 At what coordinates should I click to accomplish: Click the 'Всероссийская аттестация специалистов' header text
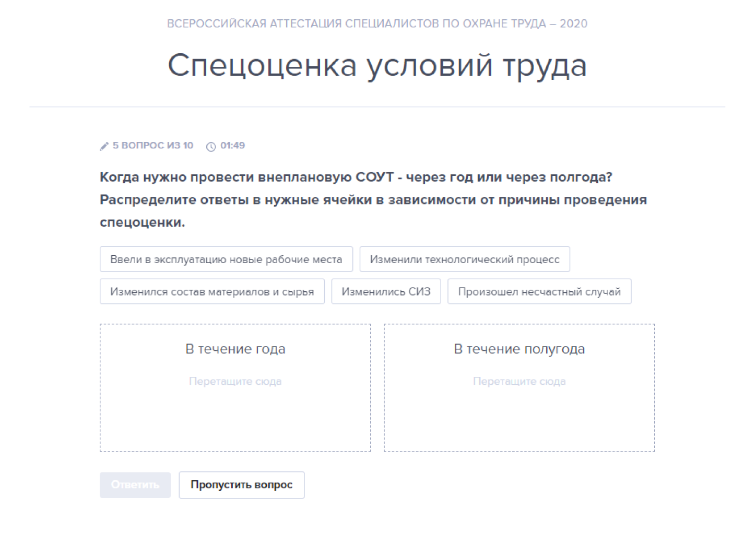[377, 23]
